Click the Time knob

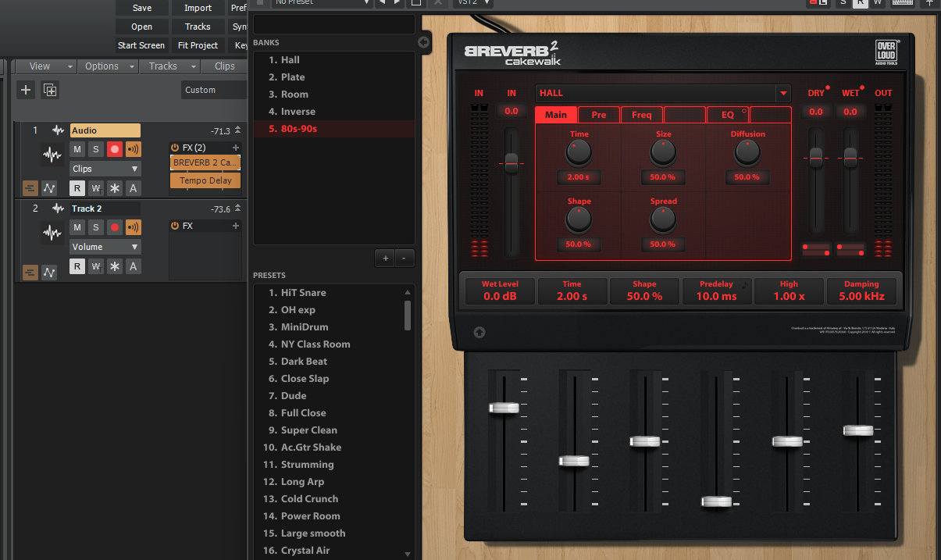[579, 153]
